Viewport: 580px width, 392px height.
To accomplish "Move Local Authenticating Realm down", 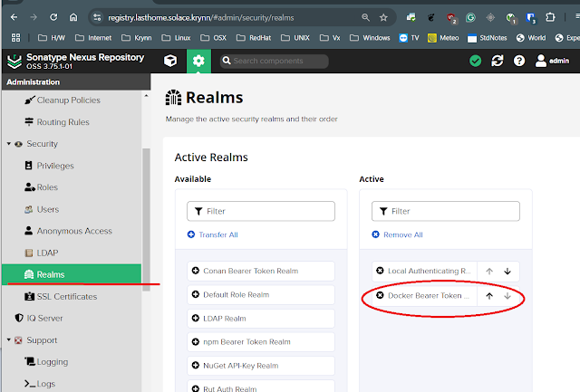I will coord(507,271).
